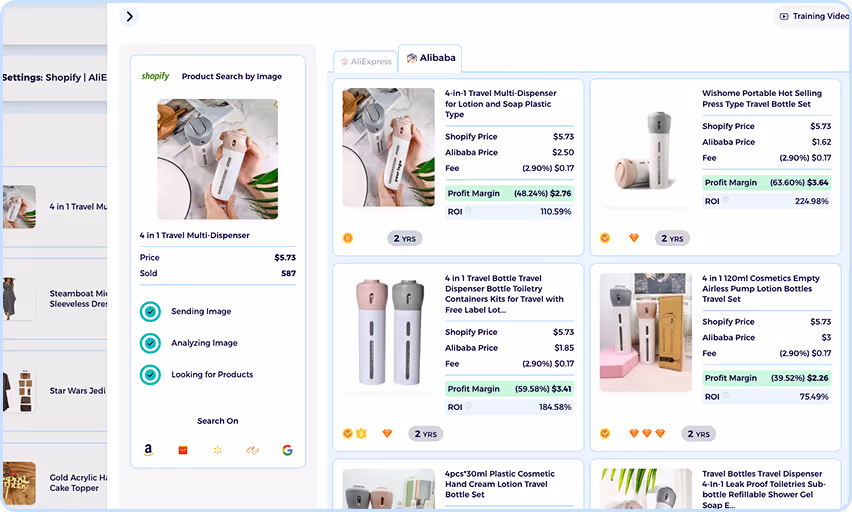852x512 pixels.
Task: Click Sold 587 value in search panel
Action: coord(289,273)
